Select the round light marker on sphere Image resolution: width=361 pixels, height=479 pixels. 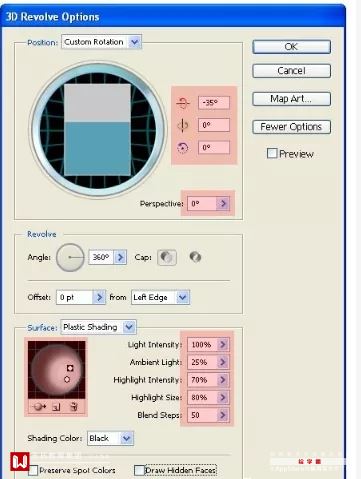pyautogui.click(x=67, y=379)
